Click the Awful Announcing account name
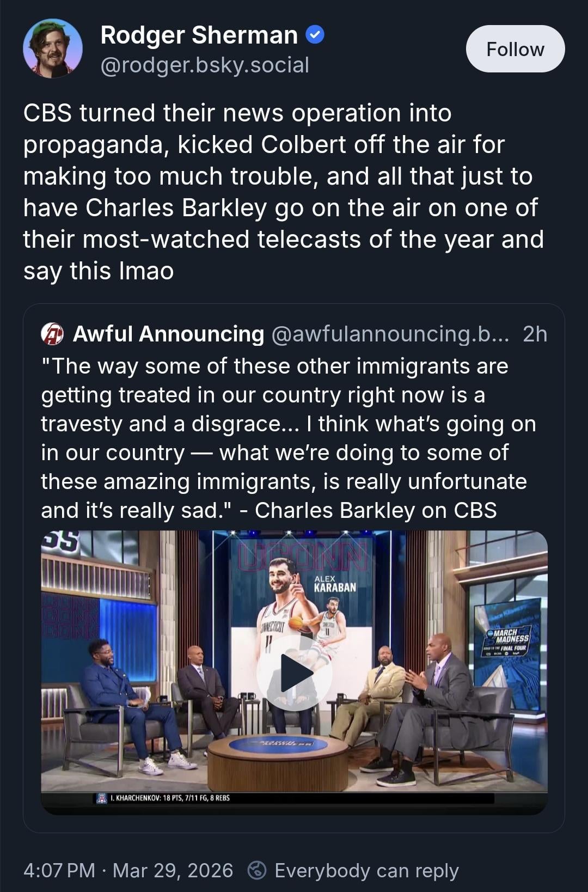Viewport: 588px width, 892px height. [168, 334]
